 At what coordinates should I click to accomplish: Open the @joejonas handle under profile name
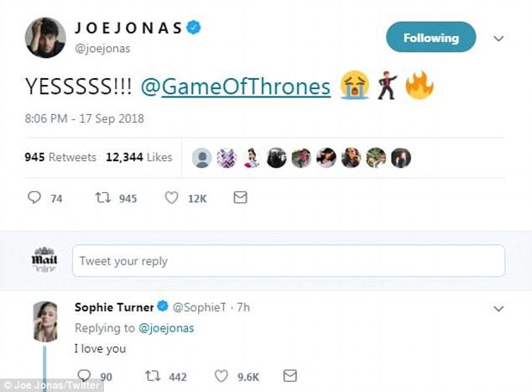tap(104, 48)
